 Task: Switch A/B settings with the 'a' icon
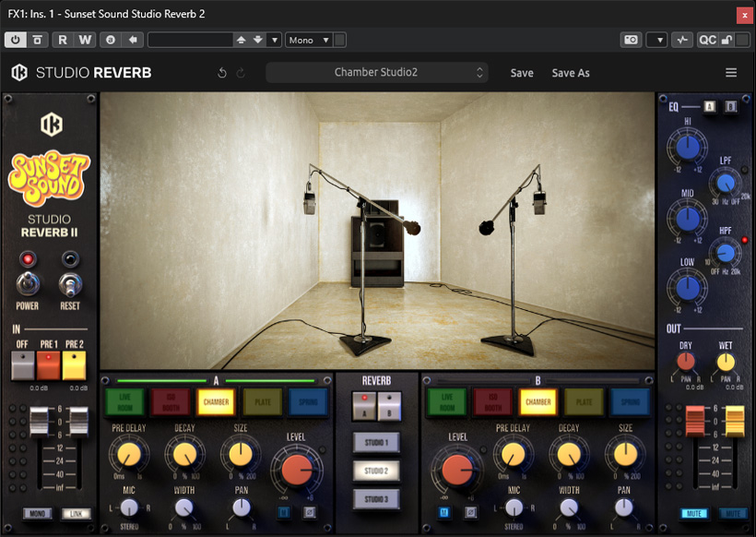(x=111, y=40)
